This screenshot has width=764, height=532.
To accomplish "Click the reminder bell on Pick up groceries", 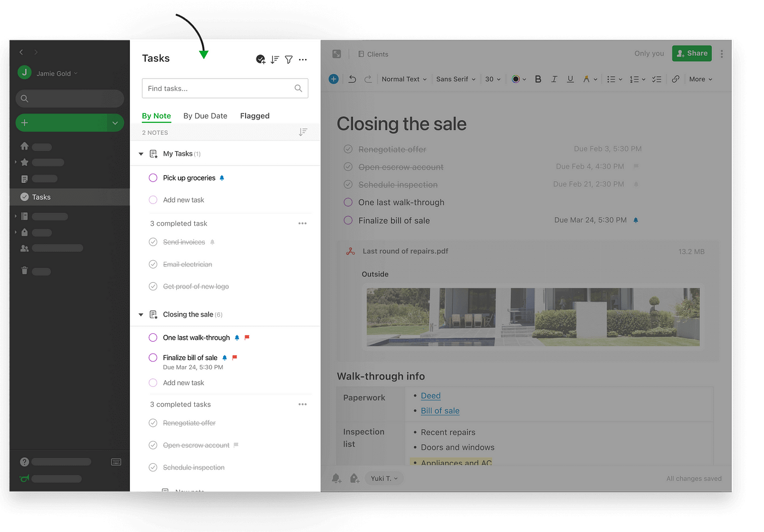I will point(222,178).
